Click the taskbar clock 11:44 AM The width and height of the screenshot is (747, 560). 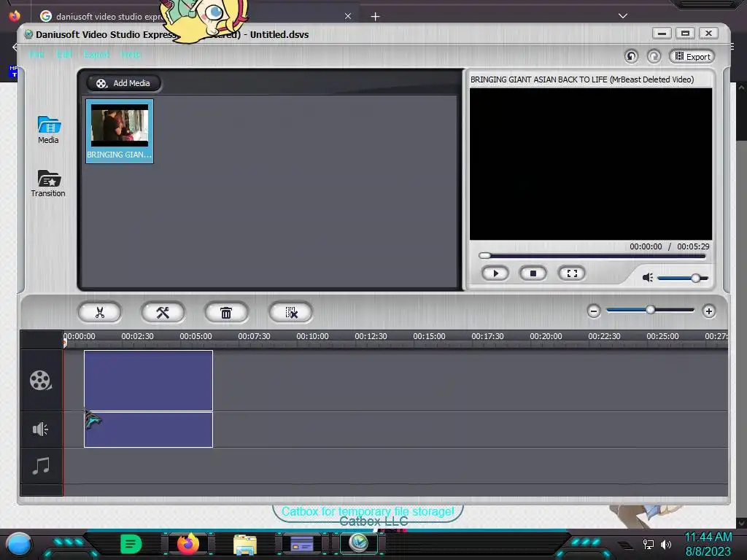pos(708,537)
